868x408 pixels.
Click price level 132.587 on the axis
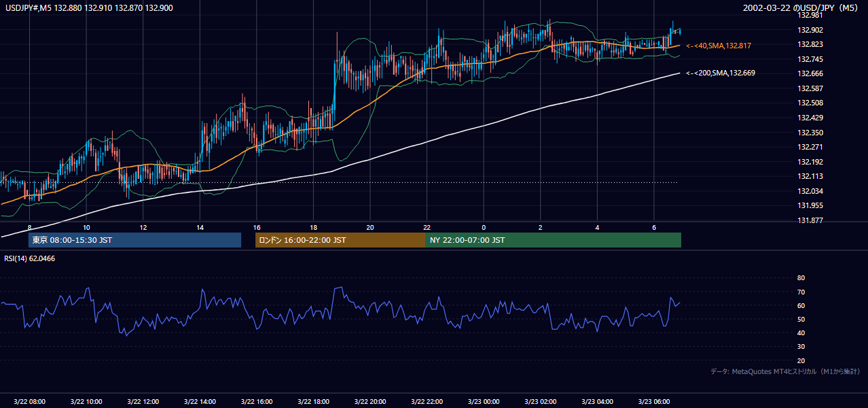(810, 88)
